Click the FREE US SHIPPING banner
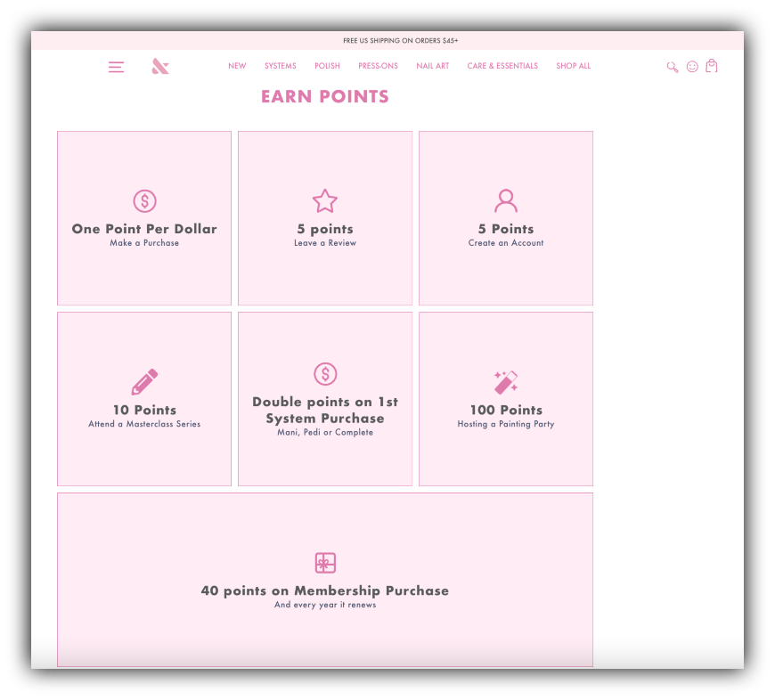Screen dimensions: 775x700 pyautogui.click(x=399, y=40)
